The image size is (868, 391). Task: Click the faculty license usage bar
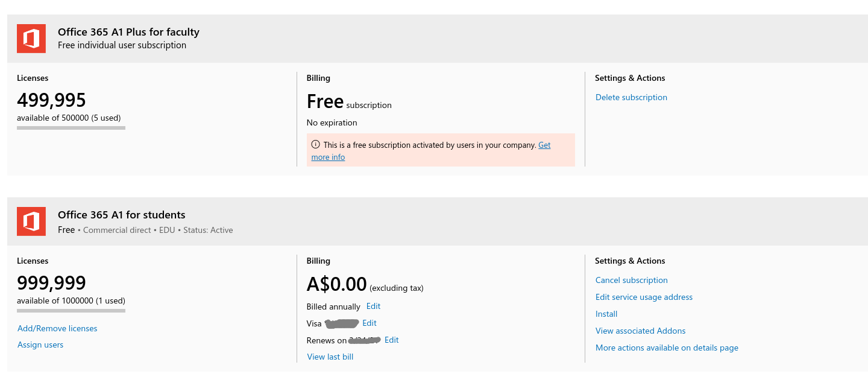tap(71, 128)
